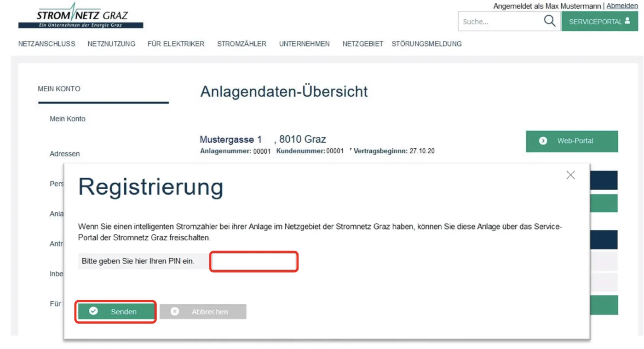Click the search magnifier icon
Viewport: 644px width, 349px height.
click(549, 21)
